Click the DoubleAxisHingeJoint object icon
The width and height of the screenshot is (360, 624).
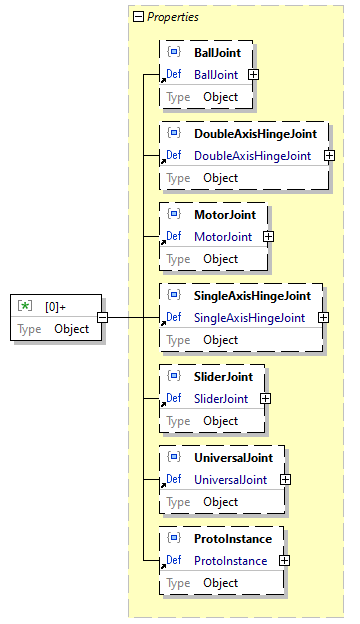pyautogui.click(x=174, y=133)
